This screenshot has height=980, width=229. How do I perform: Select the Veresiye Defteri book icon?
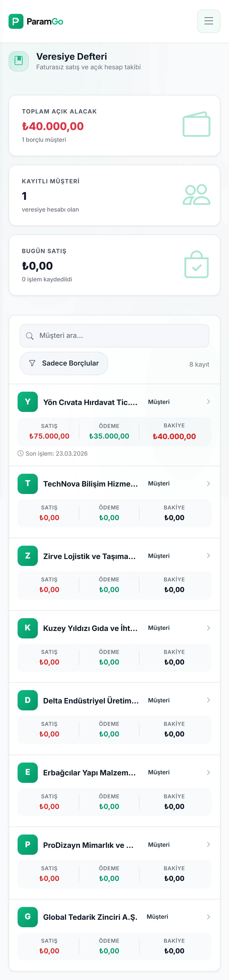pyautogui.click(x=18, y=61)
